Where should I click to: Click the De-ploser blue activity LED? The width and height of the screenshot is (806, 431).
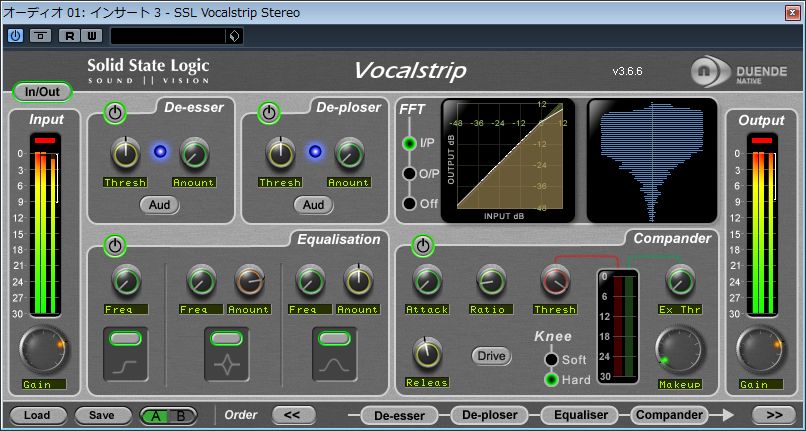tap(315, 151)
